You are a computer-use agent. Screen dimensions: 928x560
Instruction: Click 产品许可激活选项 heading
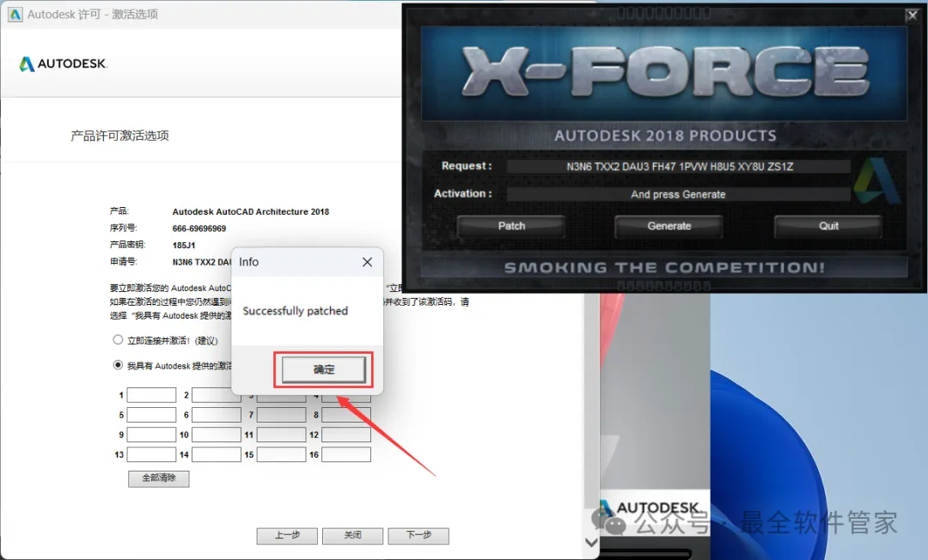click(120, 136)
